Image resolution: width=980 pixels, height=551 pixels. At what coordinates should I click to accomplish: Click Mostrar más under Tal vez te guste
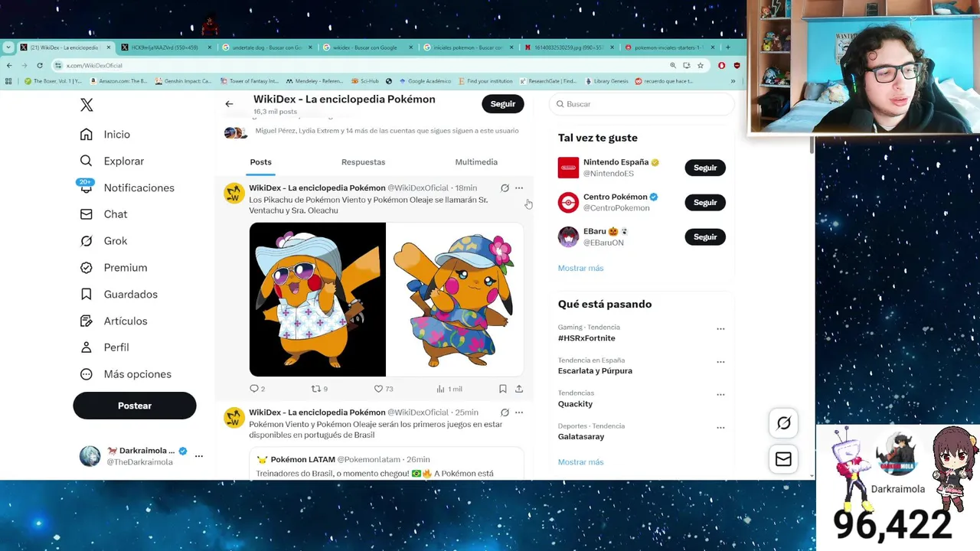[x=580, y=268]
